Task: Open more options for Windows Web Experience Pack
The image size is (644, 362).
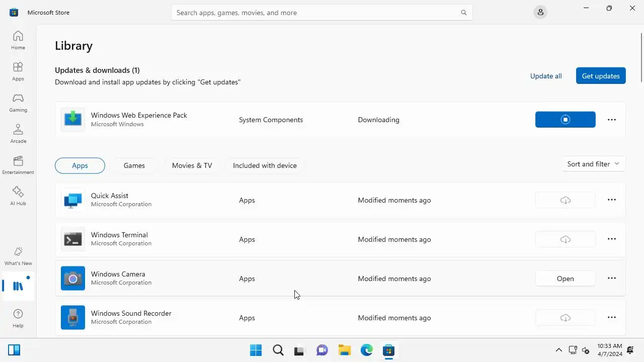Action: (x=612, y=120)
